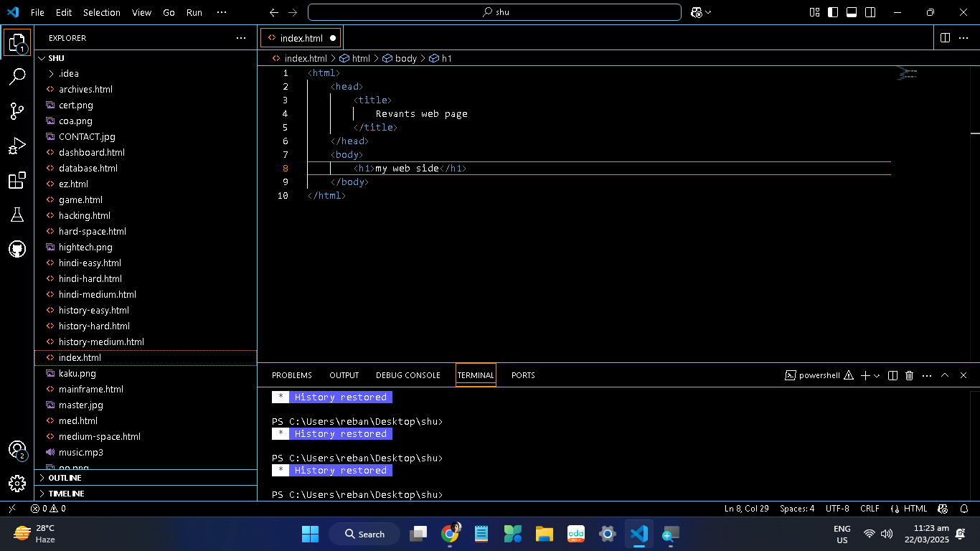Split the editor to the right
This screenshot has height=551, width=980.
pos(945,38)
